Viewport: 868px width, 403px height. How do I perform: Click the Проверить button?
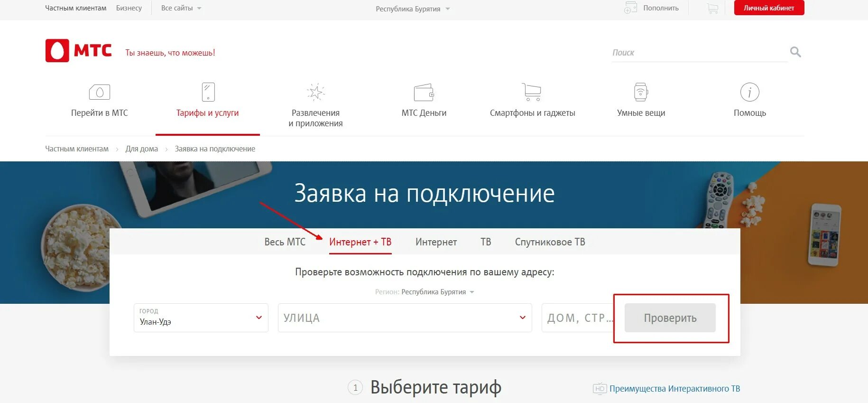pyautogui.click(x=670, y=318)
